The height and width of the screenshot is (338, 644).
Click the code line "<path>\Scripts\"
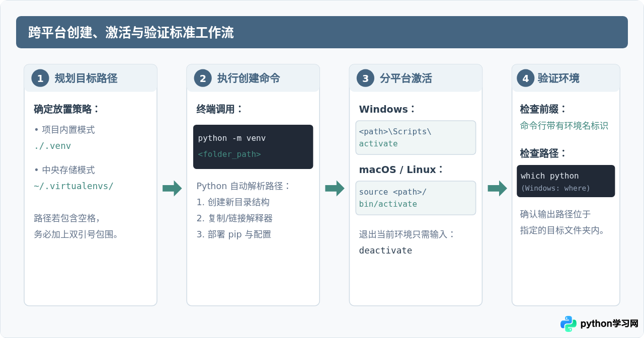click(x=395, y=131)
